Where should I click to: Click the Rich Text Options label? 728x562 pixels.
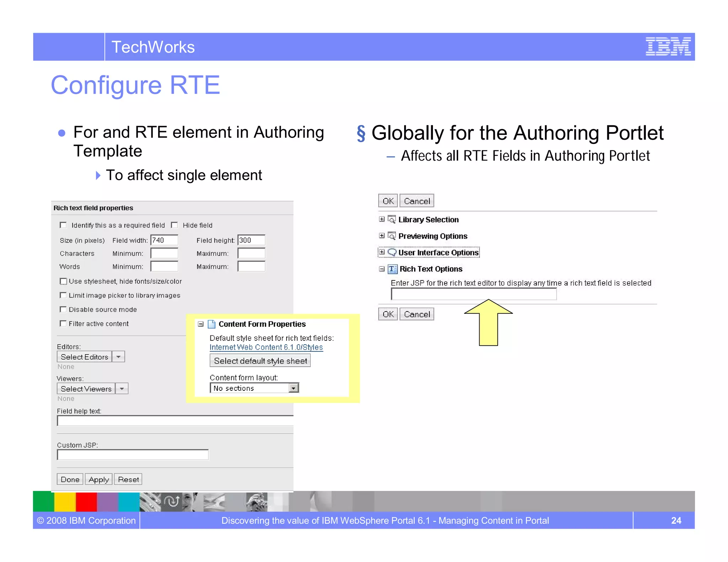(x=431, y=269)
